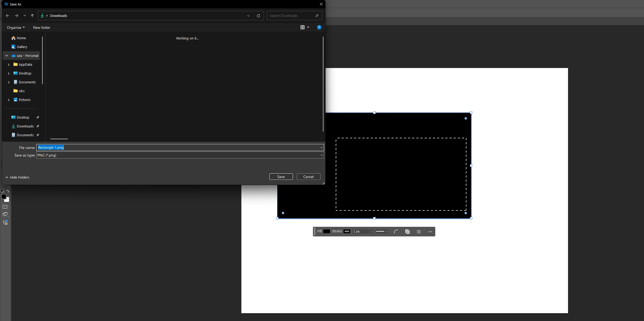Open more options in shape taskbar

[x=430, y=231]
